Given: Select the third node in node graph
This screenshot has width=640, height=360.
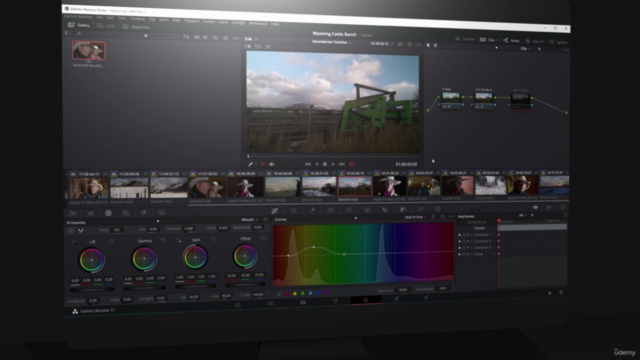Looking at the screenshot, I should click(521, 100).
